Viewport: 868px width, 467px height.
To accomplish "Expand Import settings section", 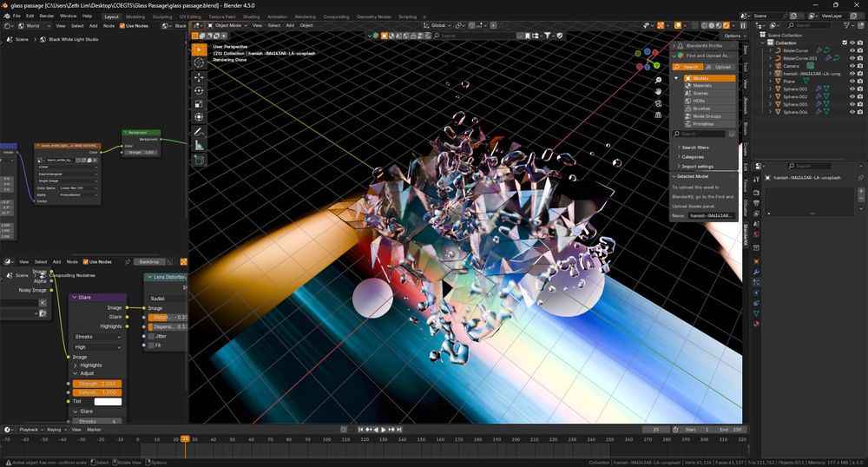I will [x=697, y=166].
